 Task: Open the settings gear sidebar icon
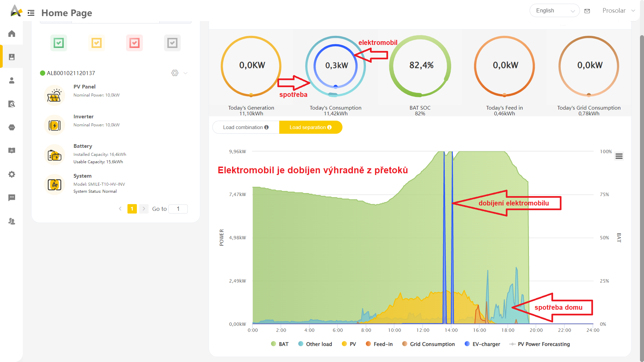[x=12, y=174]
